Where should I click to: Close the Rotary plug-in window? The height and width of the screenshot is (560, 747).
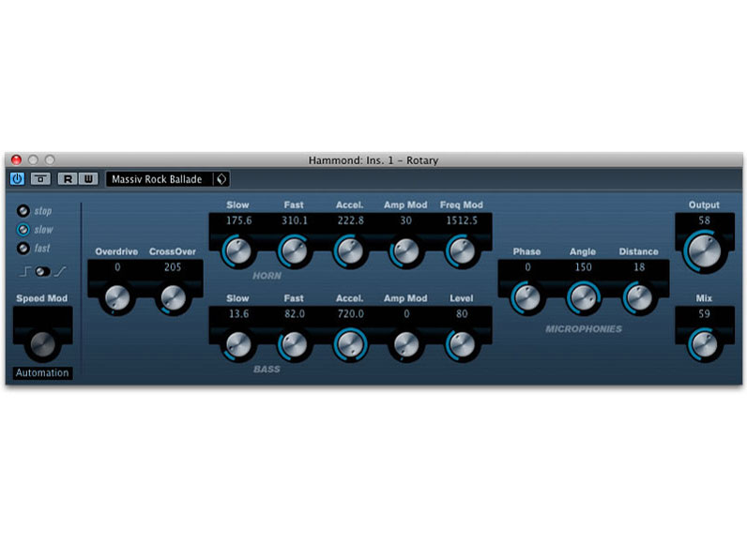(16, 159)
